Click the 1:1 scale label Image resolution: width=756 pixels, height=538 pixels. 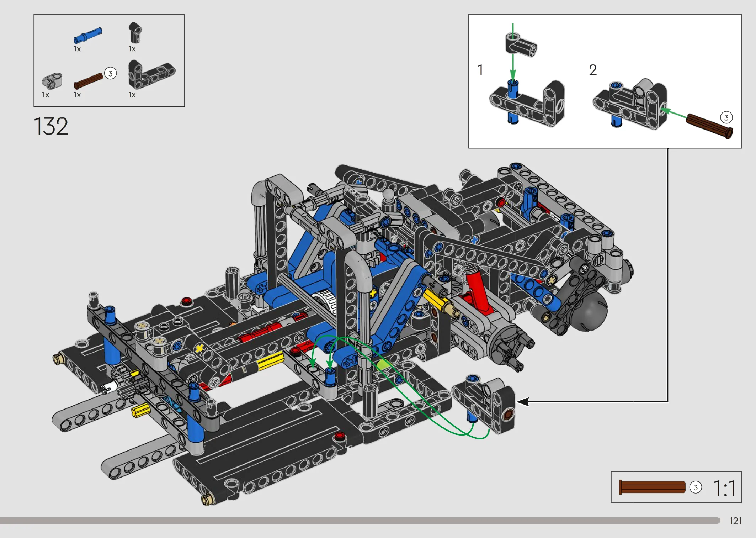click(724, 488)
